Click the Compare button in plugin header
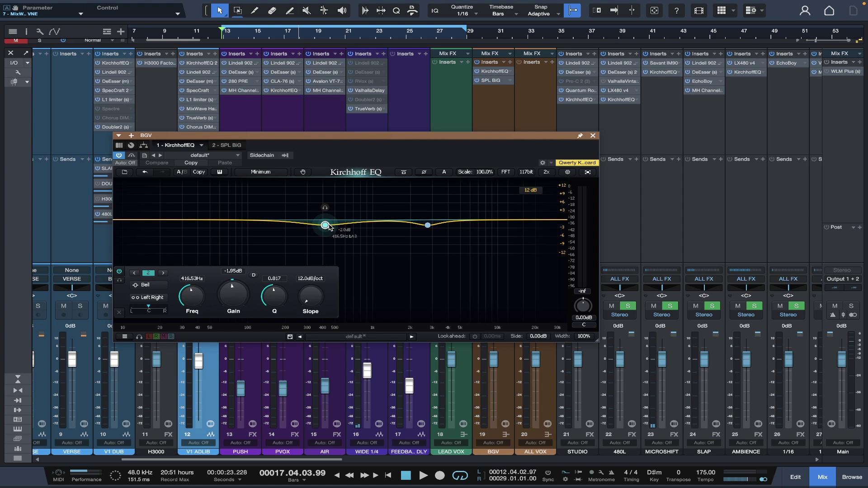This screenshot has height=488, width=868. pos(156,163)
